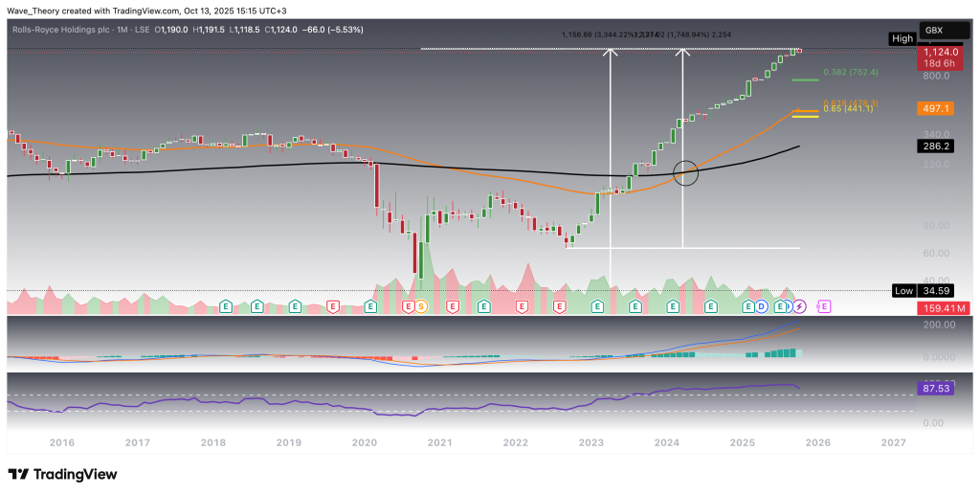980x495 pixels.
Task: Click the orange S stock split marker
Action: pyautogui.click(x=420, y=306)
